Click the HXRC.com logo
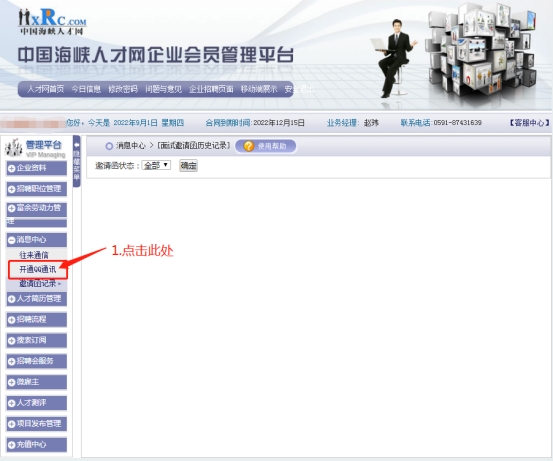553x461 pixels. (52, 21)
